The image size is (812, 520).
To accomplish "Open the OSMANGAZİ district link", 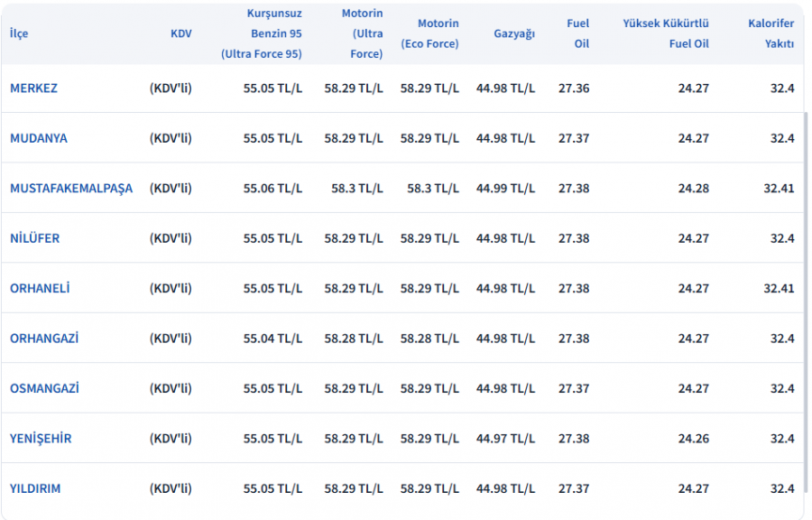I will (x=44, y=388).
